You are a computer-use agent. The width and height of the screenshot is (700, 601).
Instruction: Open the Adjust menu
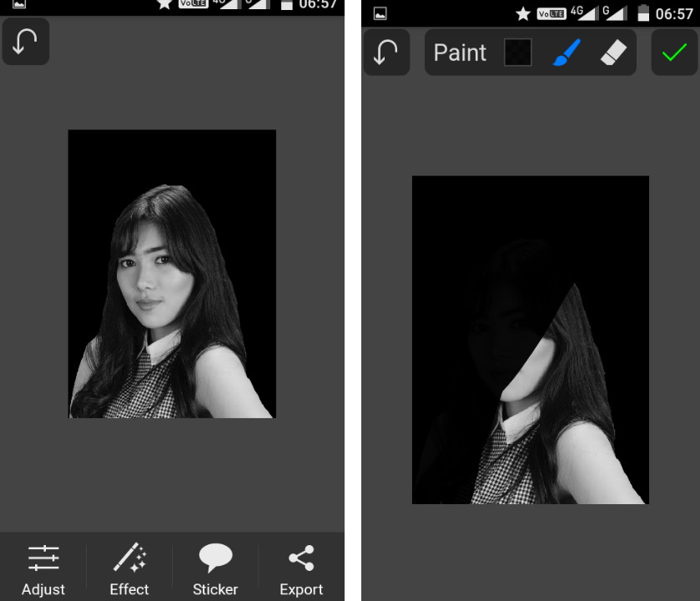coord(43,570)
